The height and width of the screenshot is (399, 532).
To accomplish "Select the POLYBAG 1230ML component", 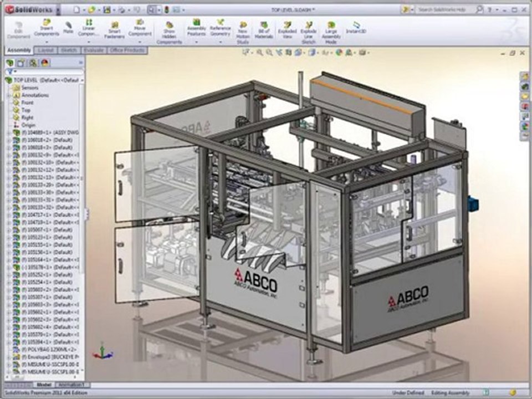I will (45, 350).
